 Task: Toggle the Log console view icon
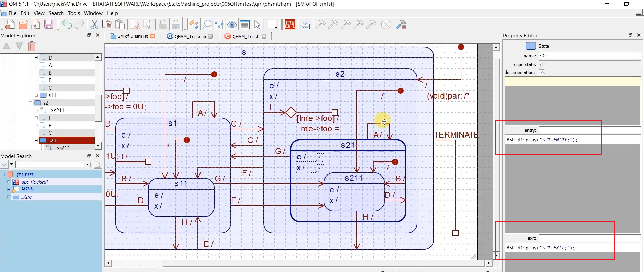click(x=245, y=25)
